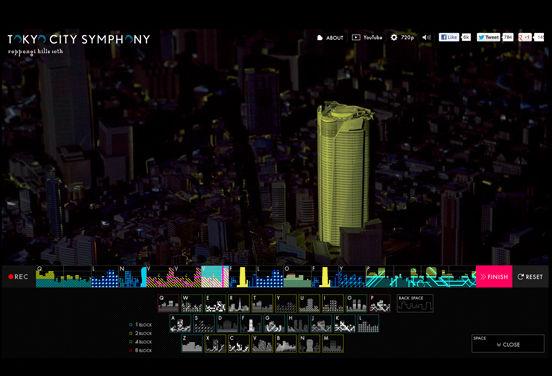Select the K key pattern tile
Image resolution: width=552 pixels, height=376 pixels.
tap(345, 324)
